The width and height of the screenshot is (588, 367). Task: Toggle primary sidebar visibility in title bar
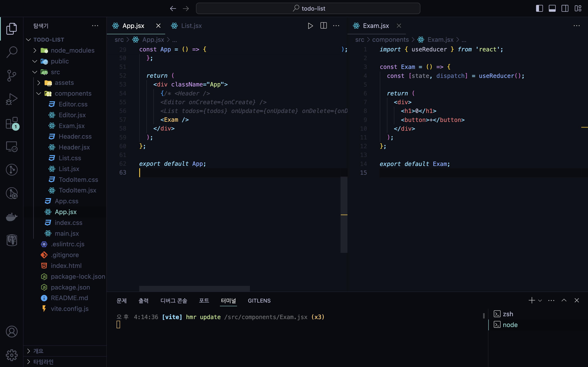[539, 9]
